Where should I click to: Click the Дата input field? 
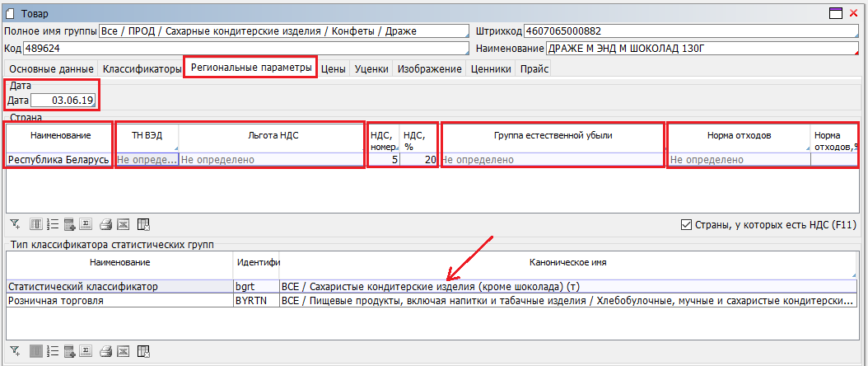coord(63,100)
